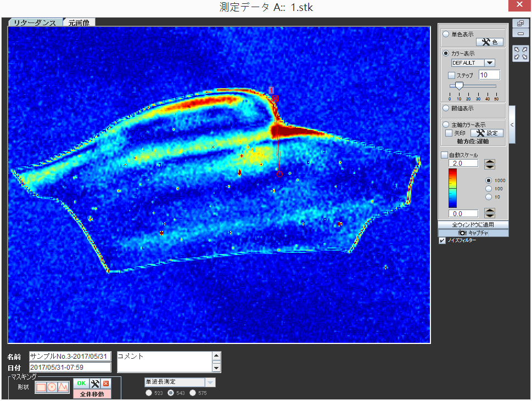Select the rectangle masking shape

click(41, 387)
